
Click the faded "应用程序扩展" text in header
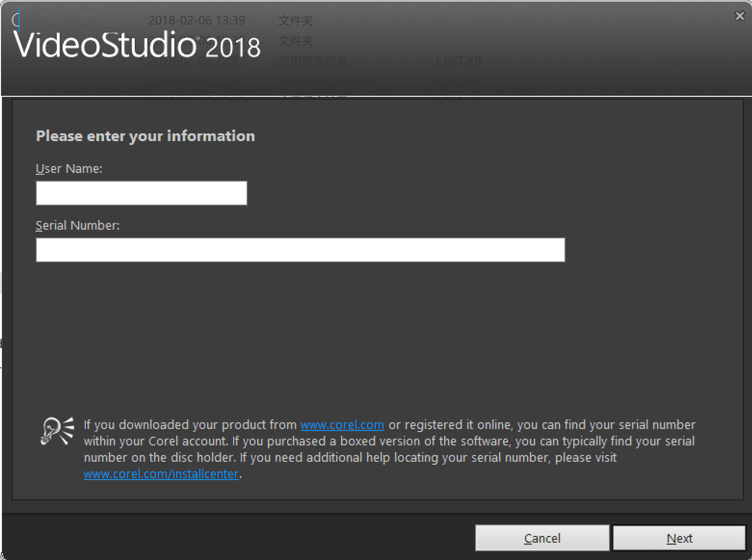313,61
